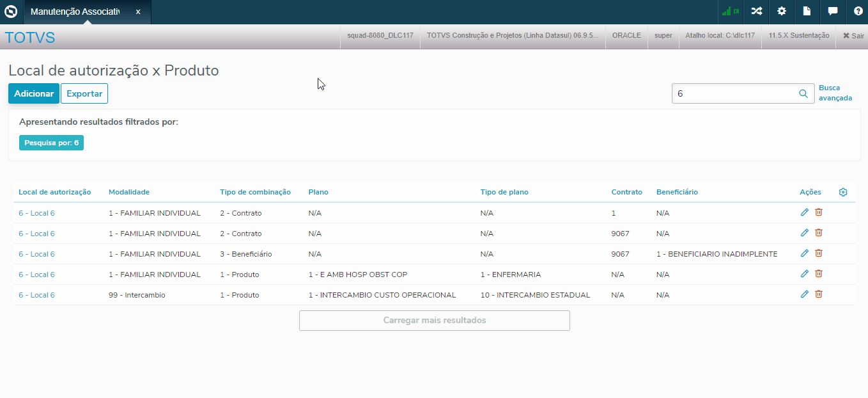Screen dimensions: 868x398
Task: Remove the Pesquisa por: 6 filter tag
Action: point(51,143)
